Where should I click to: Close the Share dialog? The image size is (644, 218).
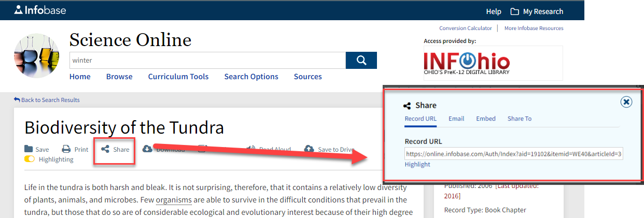(x=626, y=102)
